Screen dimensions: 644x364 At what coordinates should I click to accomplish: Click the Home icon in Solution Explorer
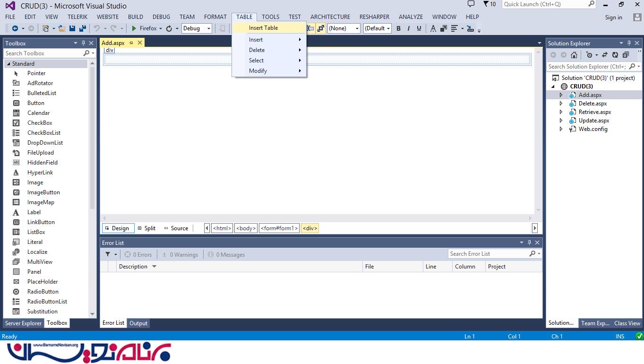pyautogui.click(x=574, y=55)
